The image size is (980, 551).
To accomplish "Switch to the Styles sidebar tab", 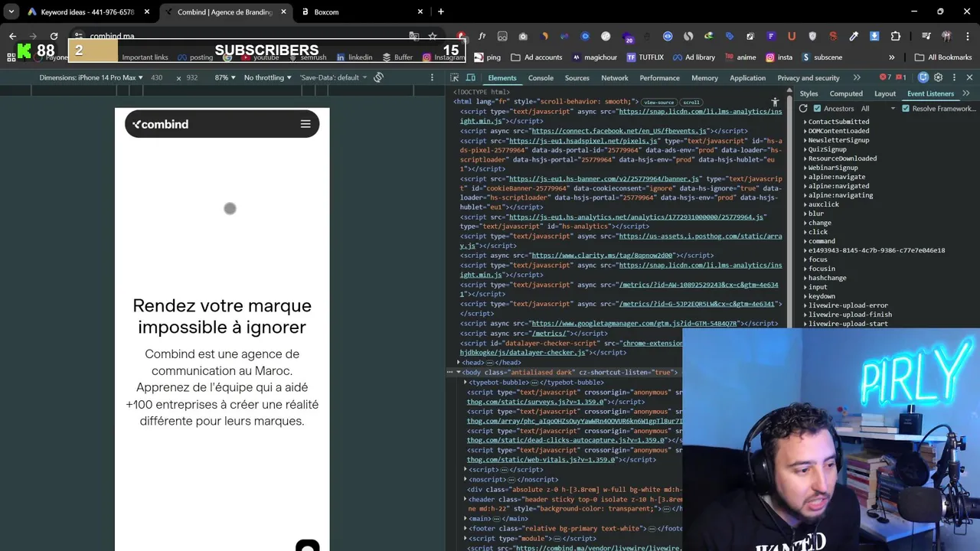I will (808, 93).
